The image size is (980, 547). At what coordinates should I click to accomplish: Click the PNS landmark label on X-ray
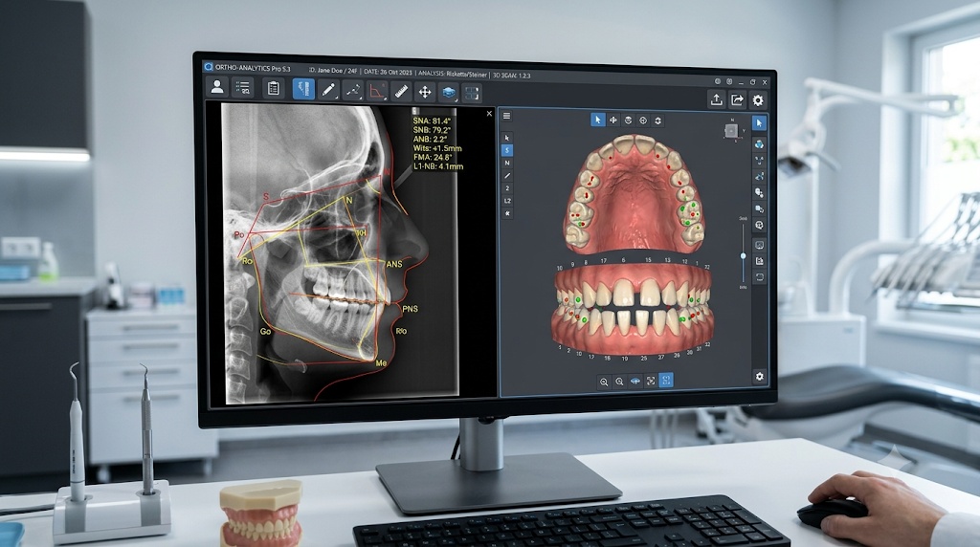410,309
